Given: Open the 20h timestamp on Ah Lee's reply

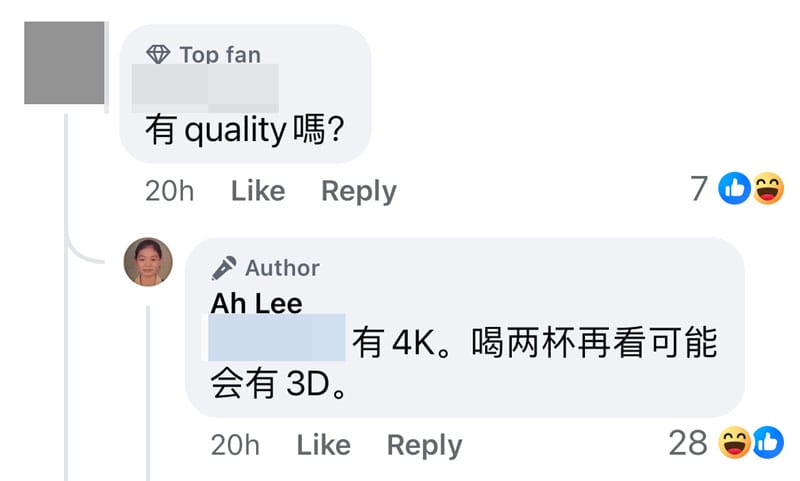Looking at the screenshot, I should click(x=235, y=445).
